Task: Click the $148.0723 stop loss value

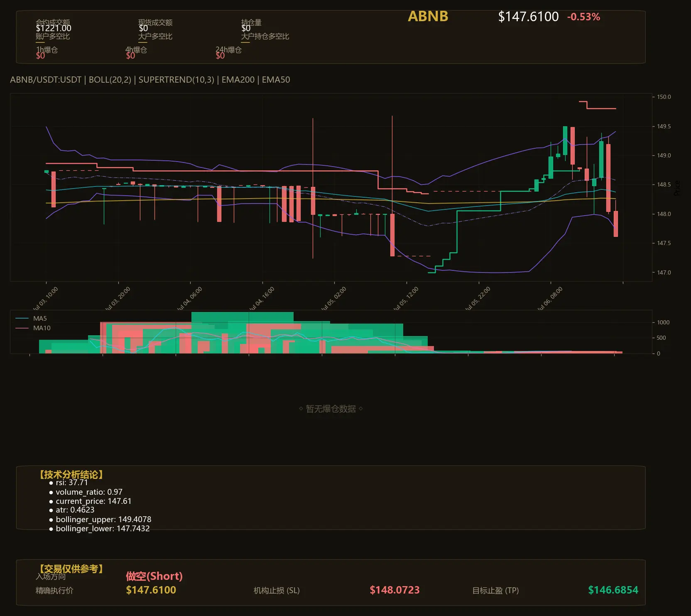Action: [395, 590]
